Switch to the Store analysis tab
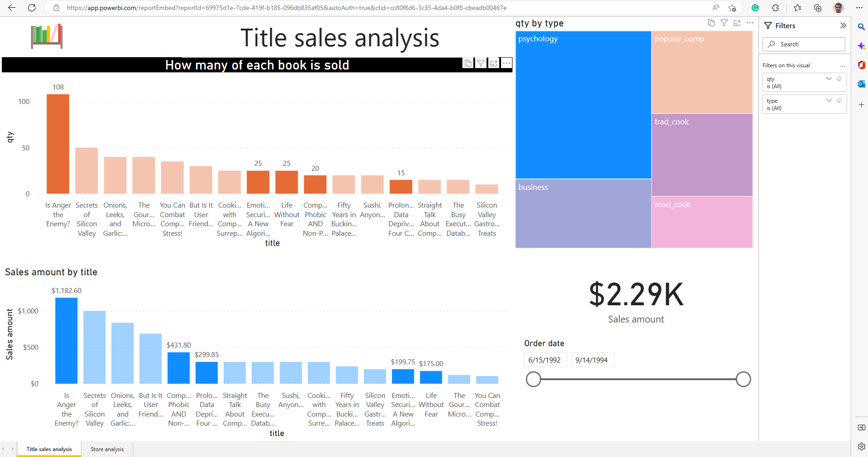This screenshot has width=868, height=457. [x=106, y=449]
